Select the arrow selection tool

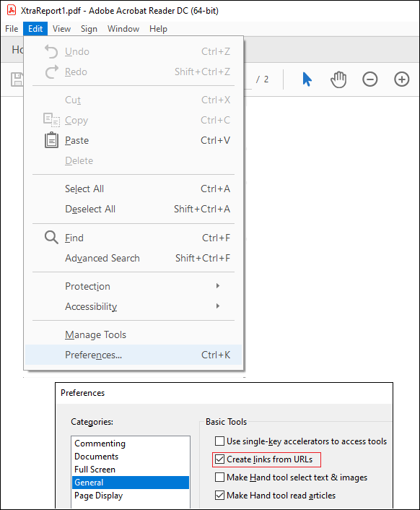(307, 79)
